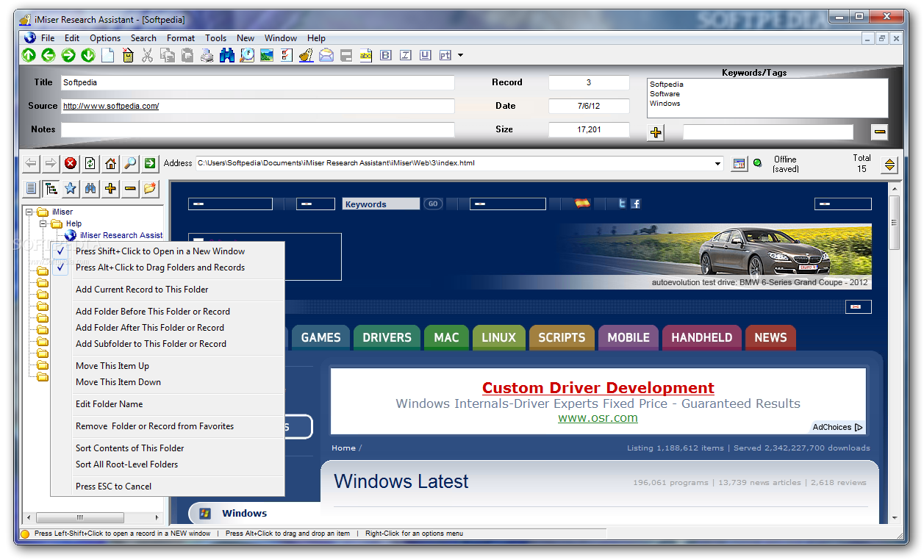The height and width of the screenshot is (560, 924).
Task: Refresh the page with the reload icon
Action: click(x=90, y=163)
